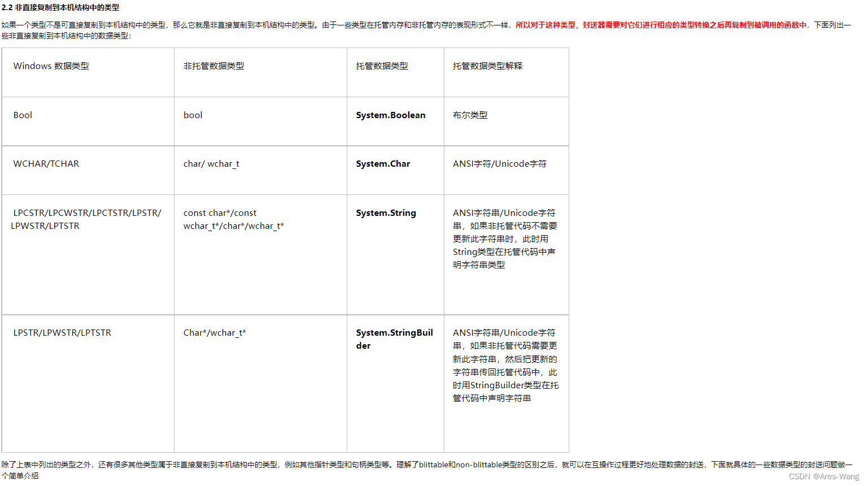Viewport: 868px width, 486px height.
Task: Click the System.Boolean cell
Action: coord(391,115)
